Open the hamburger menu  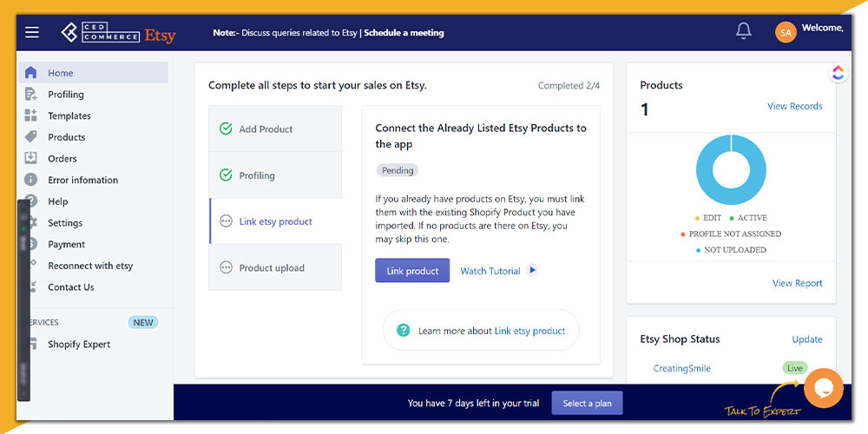click(x=32, y=33)
